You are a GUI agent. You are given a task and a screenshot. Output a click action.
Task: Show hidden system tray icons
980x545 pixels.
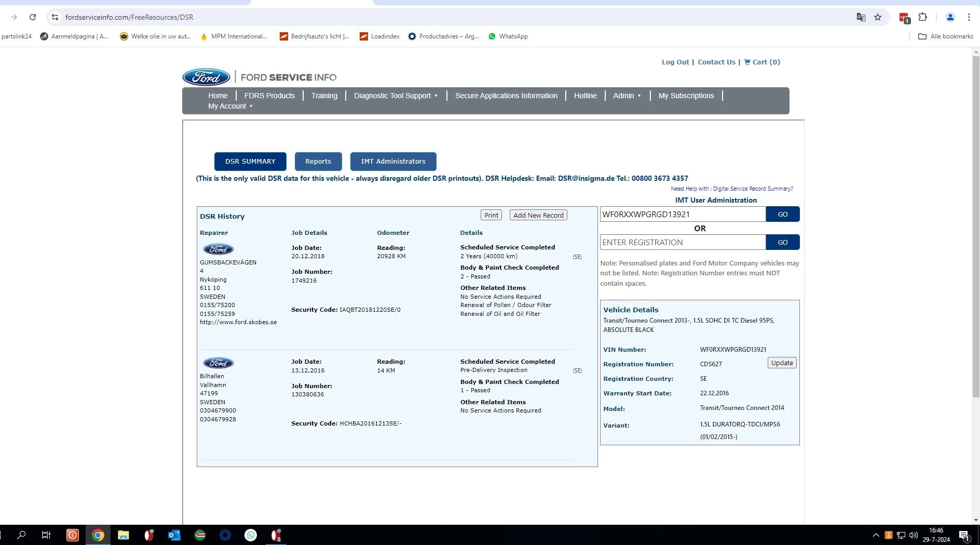point(876,535)
